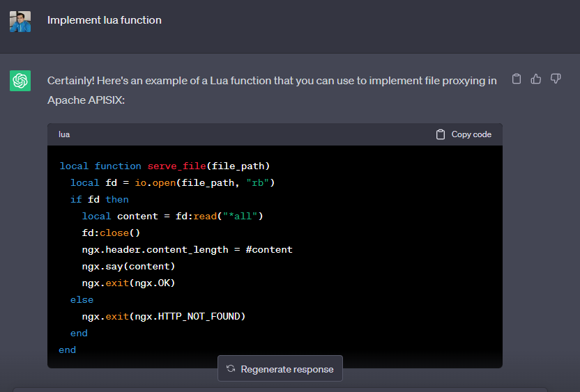Viewport: 580px width, 392px height.
Task: Click the thumbs down icon on the response
Action: pyautogui.click(x=556, y=79)
